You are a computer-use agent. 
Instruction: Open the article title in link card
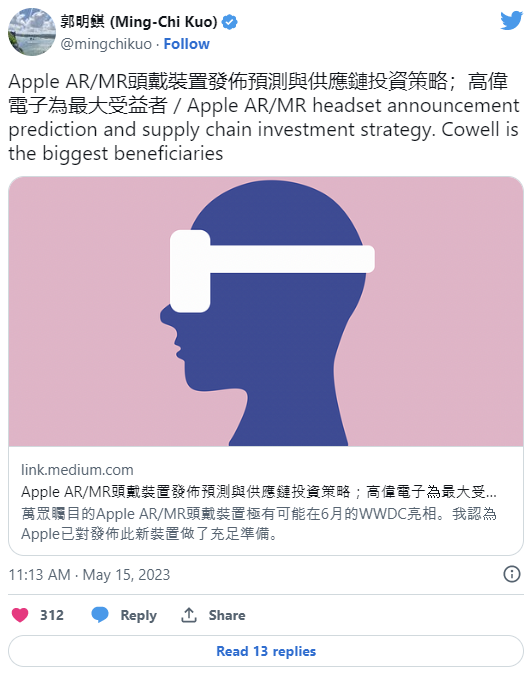pyautogui.click(x=259, y=492)
